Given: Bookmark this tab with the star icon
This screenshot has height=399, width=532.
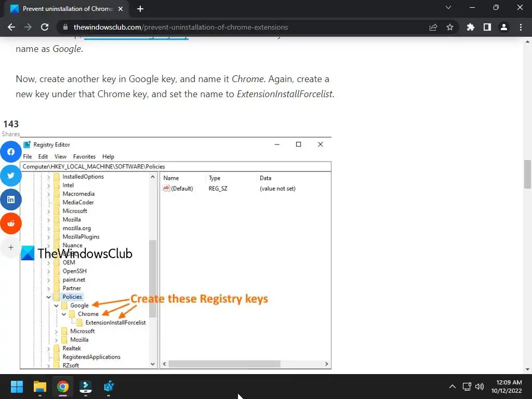Looking at the screenshot, I should pyautogui.click(x=449, y=27).
